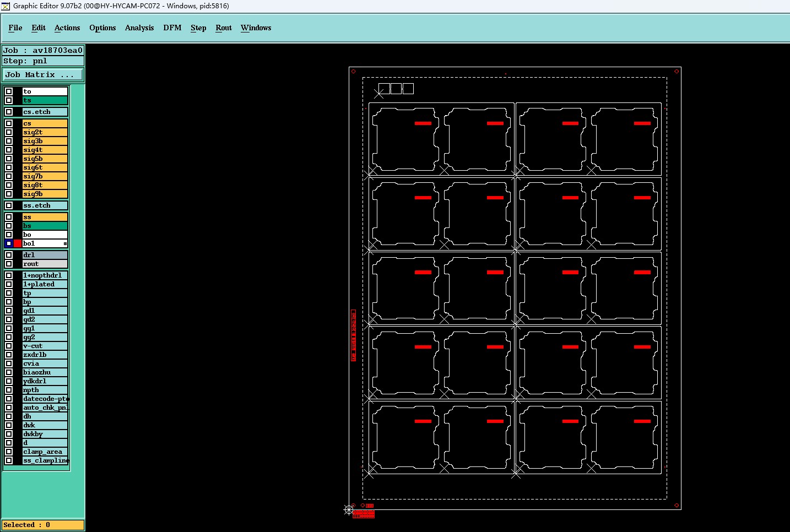Image resolution: width=790 pixels, height=532 pixels.
Task: Toggle the checkbox for layer v-cut
Action: point(9,346)
